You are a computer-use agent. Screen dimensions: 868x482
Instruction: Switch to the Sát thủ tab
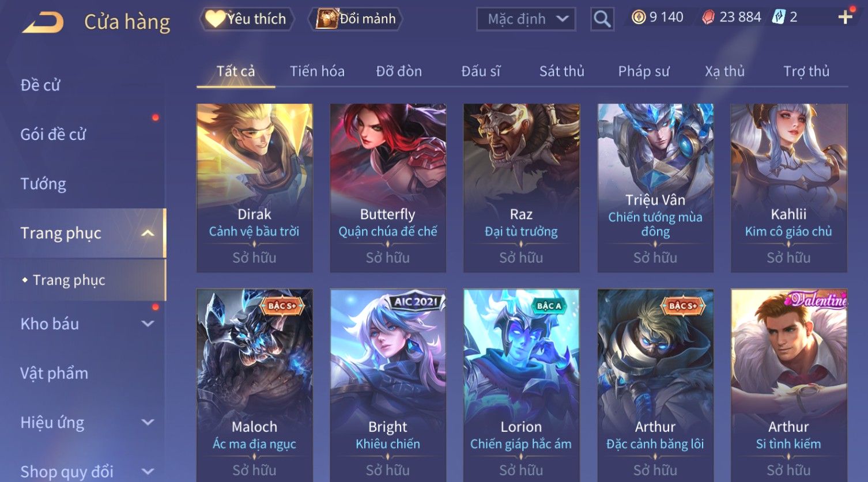(x=562, y=71)
